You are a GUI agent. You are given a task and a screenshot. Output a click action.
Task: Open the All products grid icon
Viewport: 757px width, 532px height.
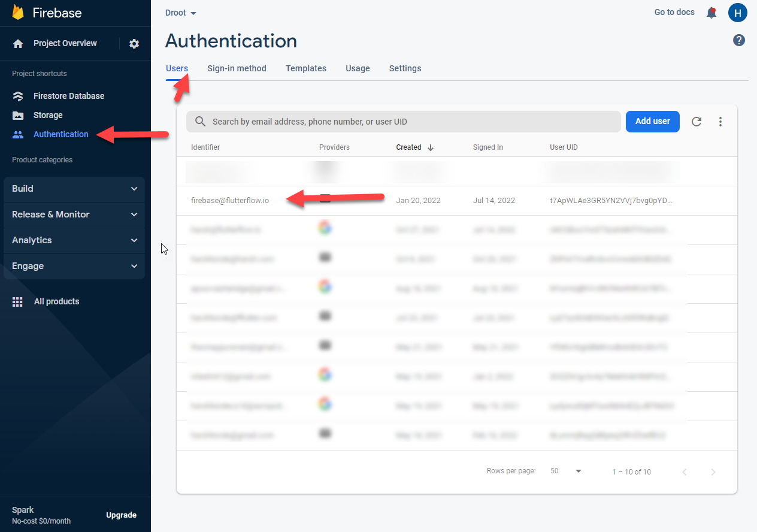(x=18, y=302)
